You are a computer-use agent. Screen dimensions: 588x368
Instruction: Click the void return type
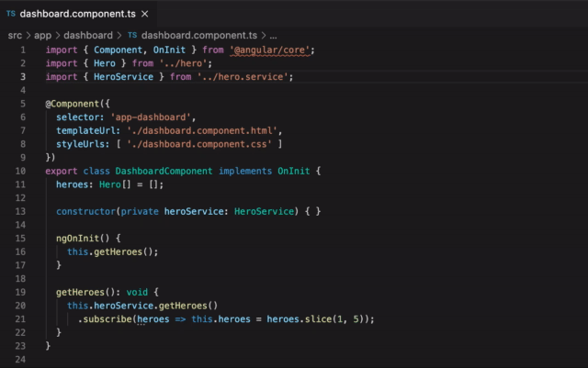click(x=137, y=293)
